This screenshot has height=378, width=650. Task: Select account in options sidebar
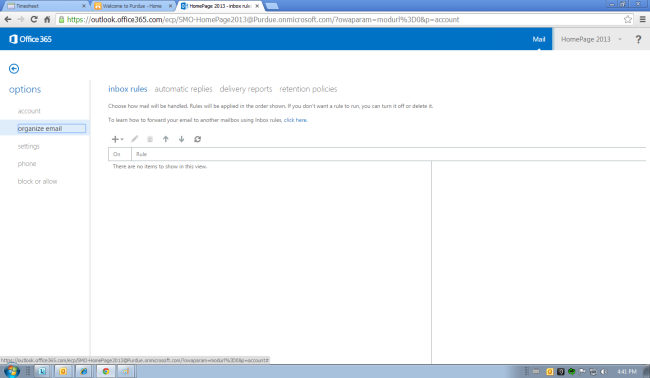(x=29, y=111)
